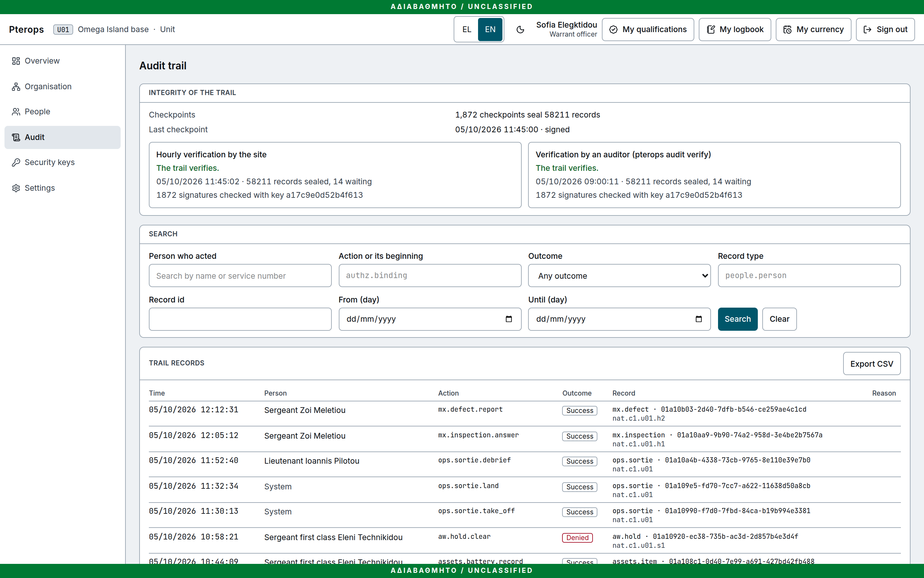Viewport: 924px width, 578px height.
Task: Click the pencil icon in My logbook
Action: (x=710, y=30)
